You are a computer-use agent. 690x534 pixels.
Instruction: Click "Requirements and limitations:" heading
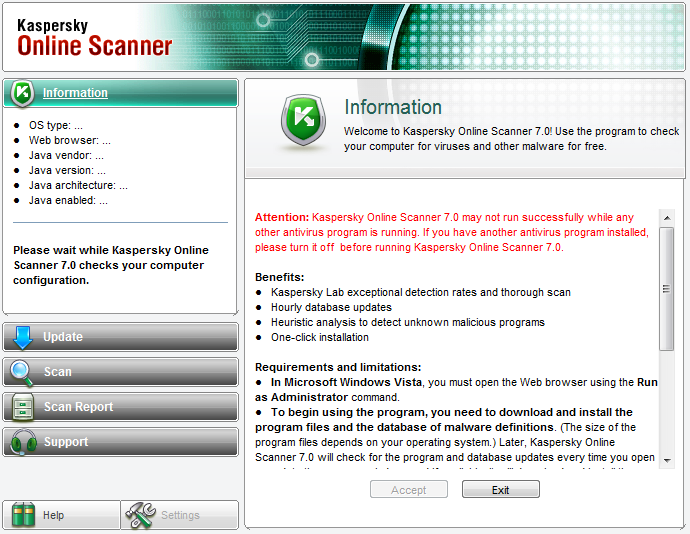(338, 367)
